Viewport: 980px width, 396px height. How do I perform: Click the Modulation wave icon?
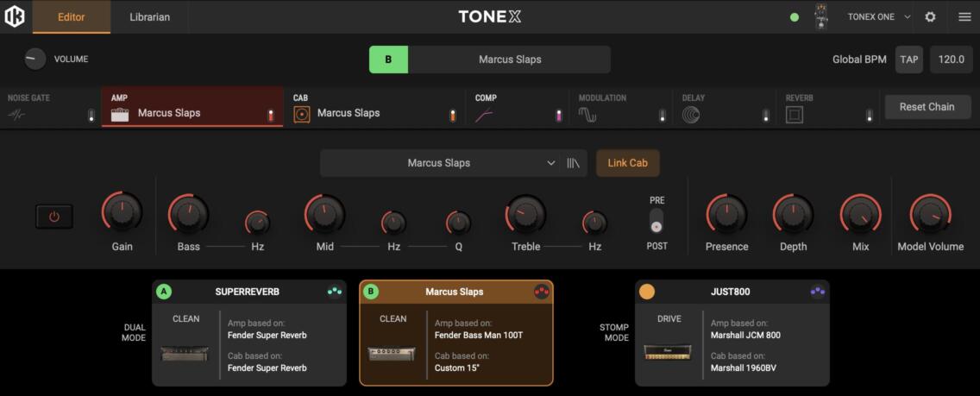click(587, 115)
